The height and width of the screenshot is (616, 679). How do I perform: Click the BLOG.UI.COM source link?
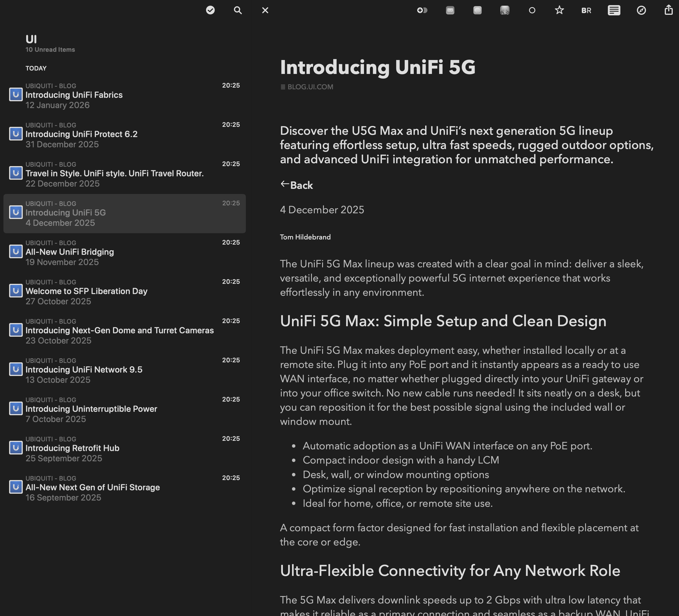tap(310, 87)
